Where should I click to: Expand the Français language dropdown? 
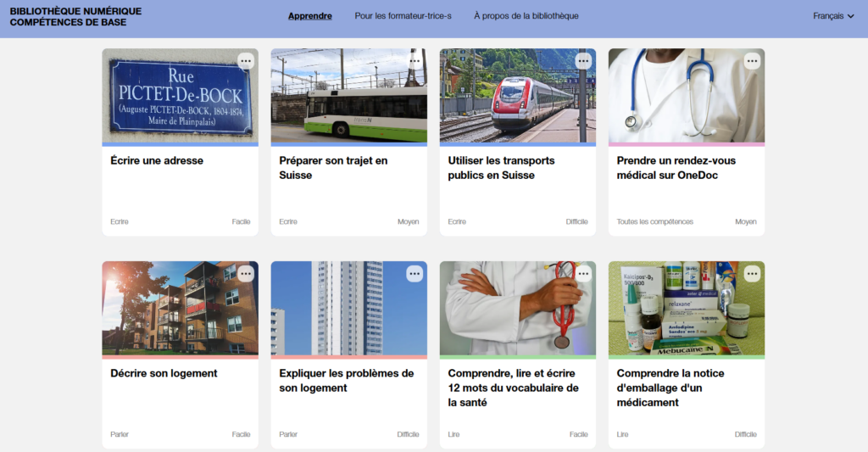[x=833, y=16]
